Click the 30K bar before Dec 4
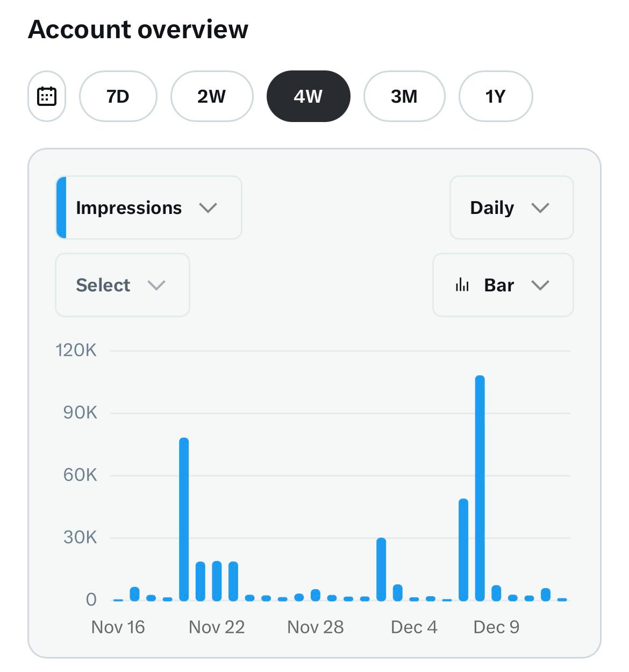The height and width of the screenshot is (672, 629). pyautogui.click(x=381, y=569)
